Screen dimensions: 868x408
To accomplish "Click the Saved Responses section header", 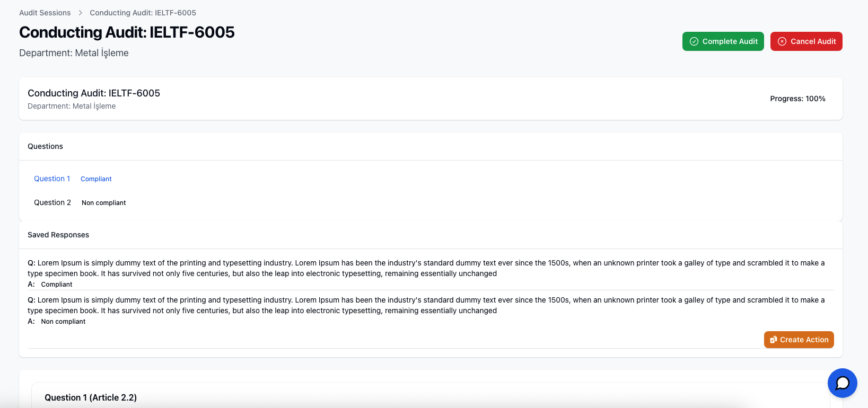I will [x=58, y=235].
